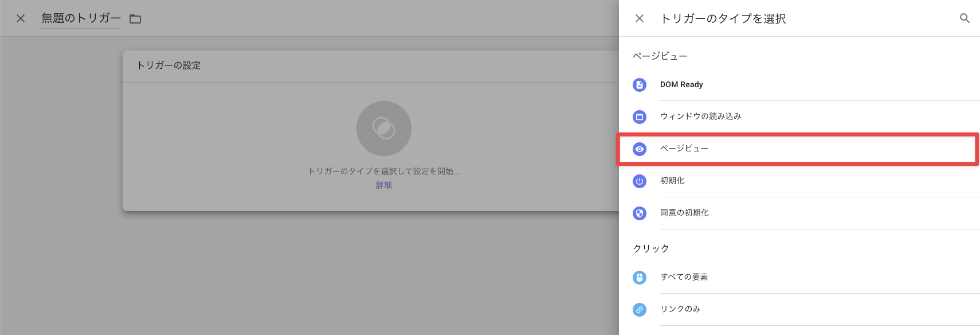Click the ウィンドウの読み込み window icon
The height and width of the screenshot is (335, 980).
pos(639,117)
